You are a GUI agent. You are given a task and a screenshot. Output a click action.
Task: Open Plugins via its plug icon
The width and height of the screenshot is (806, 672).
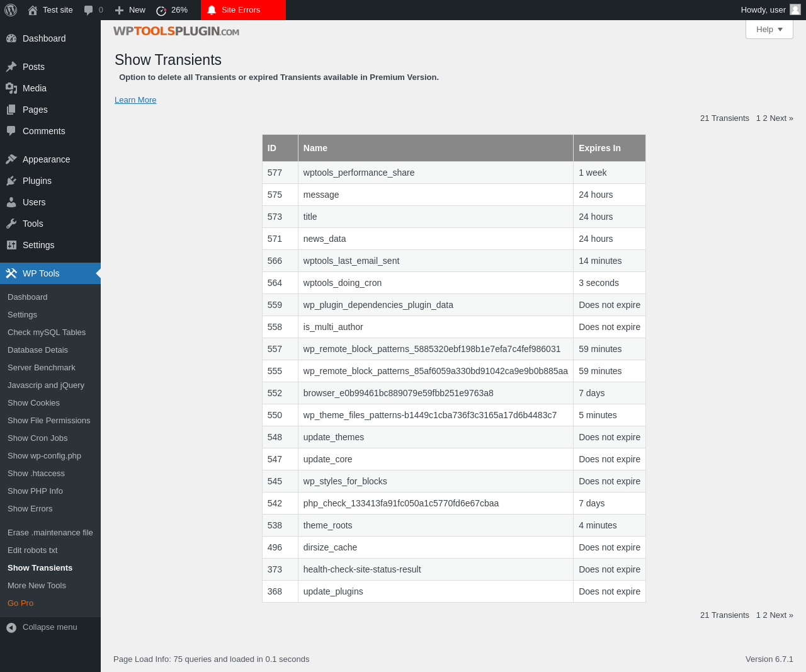pos(11,181)
